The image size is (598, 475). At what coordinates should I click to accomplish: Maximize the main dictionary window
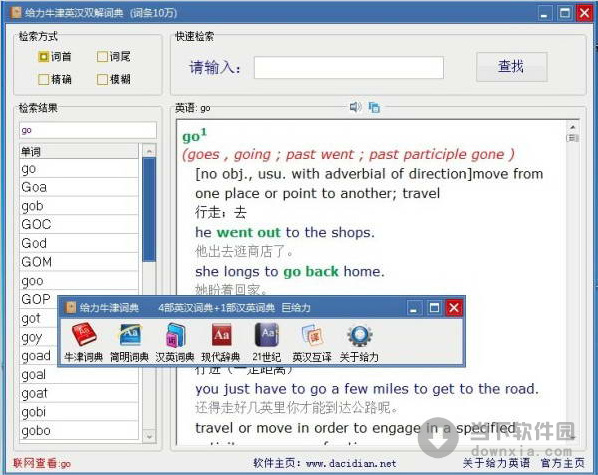565,13
